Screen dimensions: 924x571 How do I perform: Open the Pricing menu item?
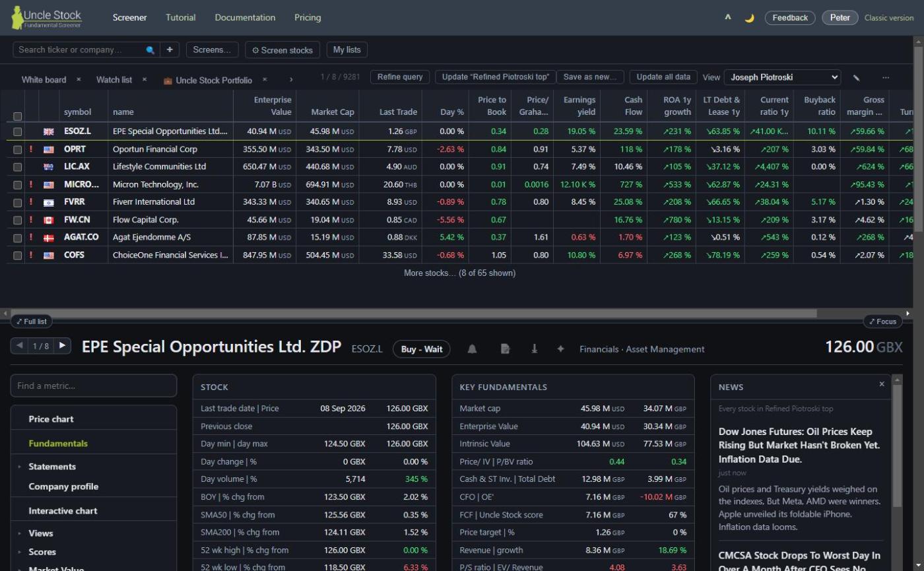pyautogui.click(x=308, y=18)
